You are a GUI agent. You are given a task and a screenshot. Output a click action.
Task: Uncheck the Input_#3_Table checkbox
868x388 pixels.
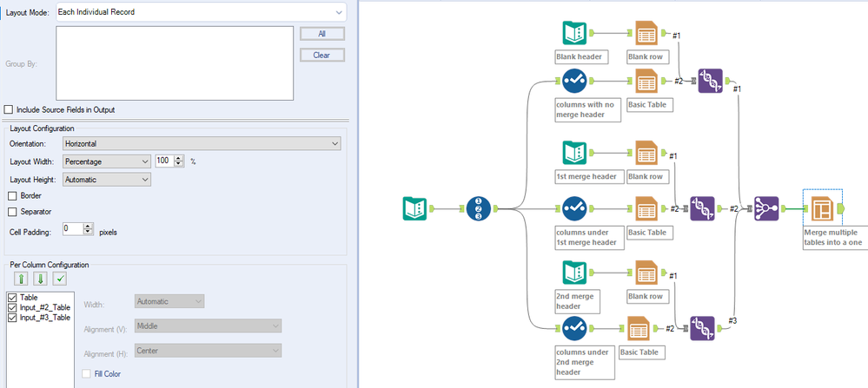(x=13, y=317)
